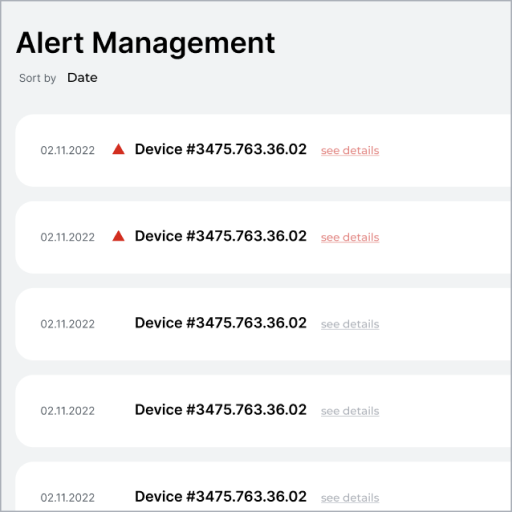The width and height of the screenshot is (512, 512).
Task: Open red 'see details' link of second alert
Action: [350, 237]
